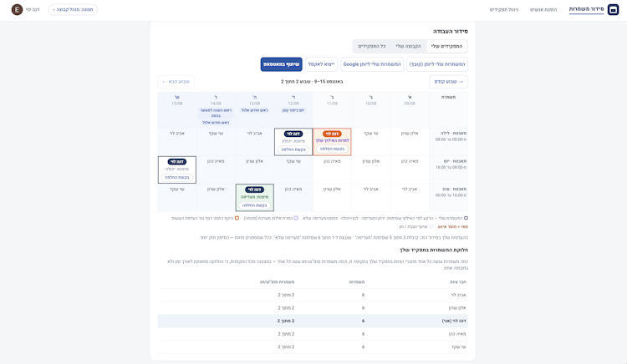Image resolution: width=627 pixels, height=364 pixels.
Task: Click orange 'דנה לוי' badge on 11/08
Action: (332, 134)
